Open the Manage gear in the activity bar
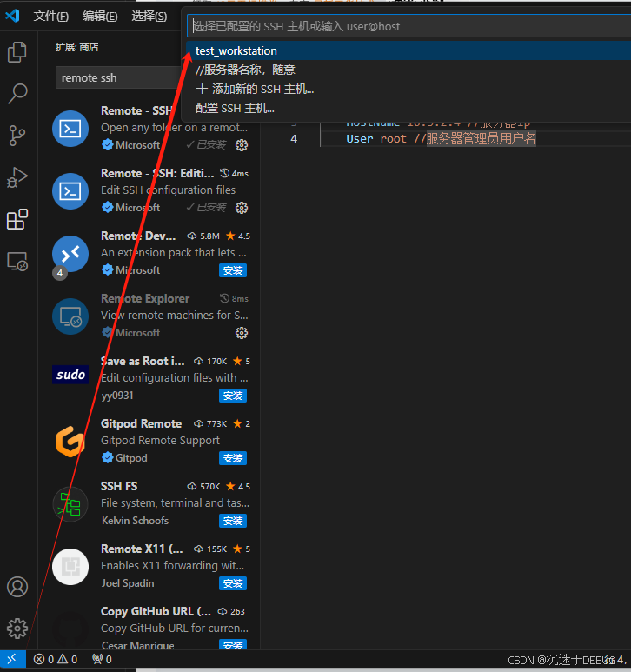The image size is (631, 672). [x=17, y=629]
